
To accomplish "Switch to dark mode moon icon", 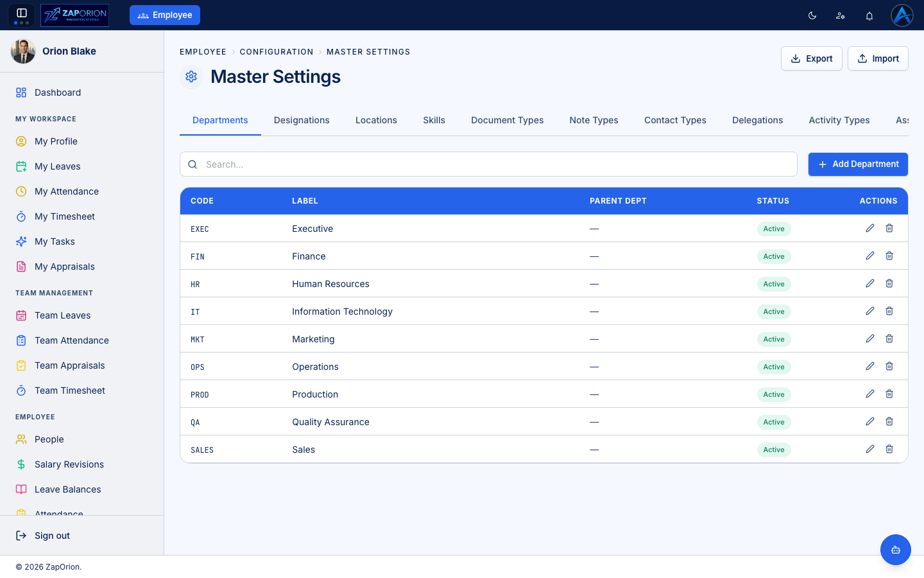I will pyautogui.click(x=812, y=15).
